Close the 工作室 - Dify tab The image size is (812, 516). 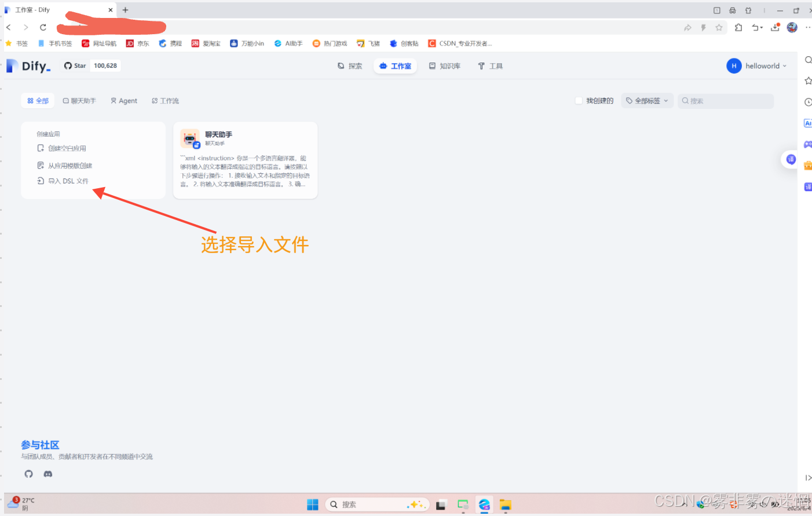click(x=111, y=10)
